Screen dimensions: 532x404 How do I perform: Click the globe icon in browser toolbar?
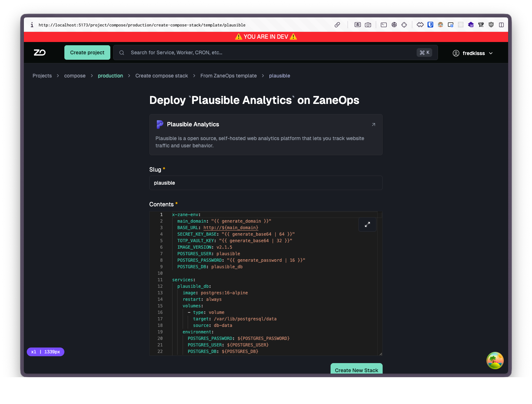[394, 25]
